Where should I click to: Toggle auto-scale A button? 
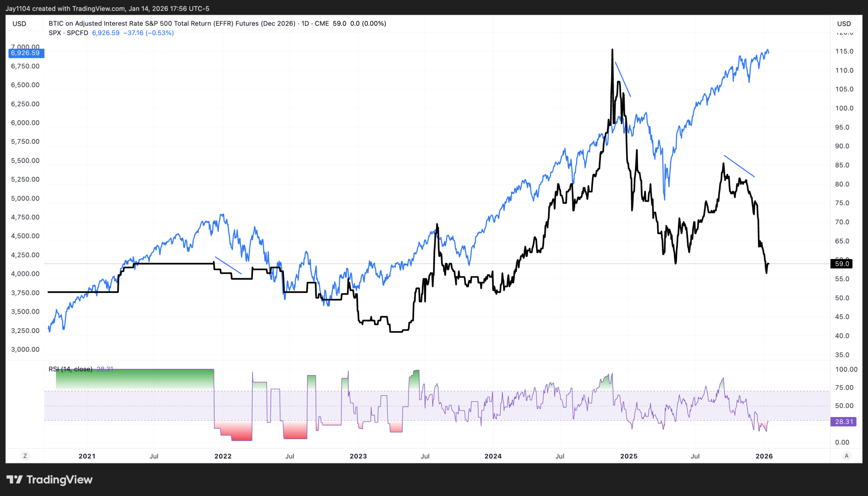pos(847,456)
